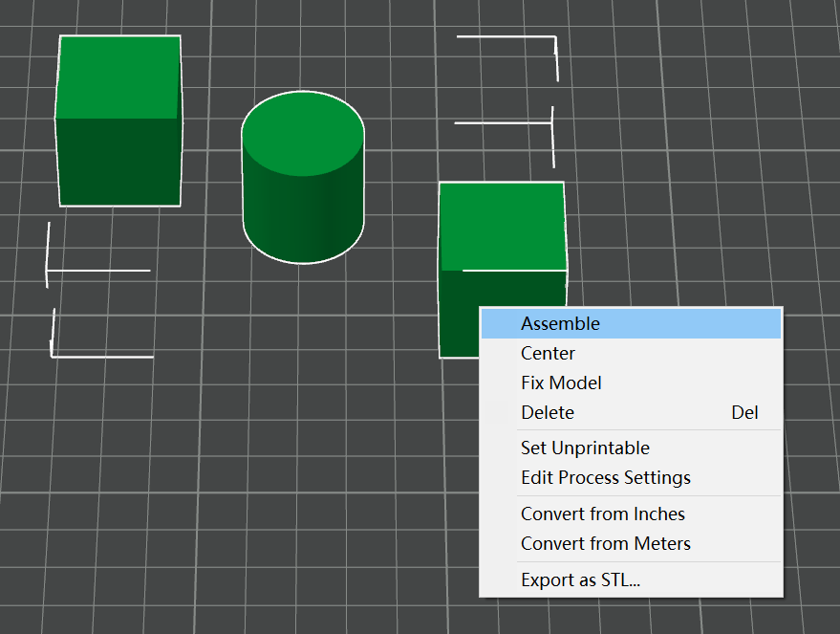This screenshot has width=840, height=634.
Task: Open Edit Process Settings
Action: pyautogui.click(x=605, y=477)
